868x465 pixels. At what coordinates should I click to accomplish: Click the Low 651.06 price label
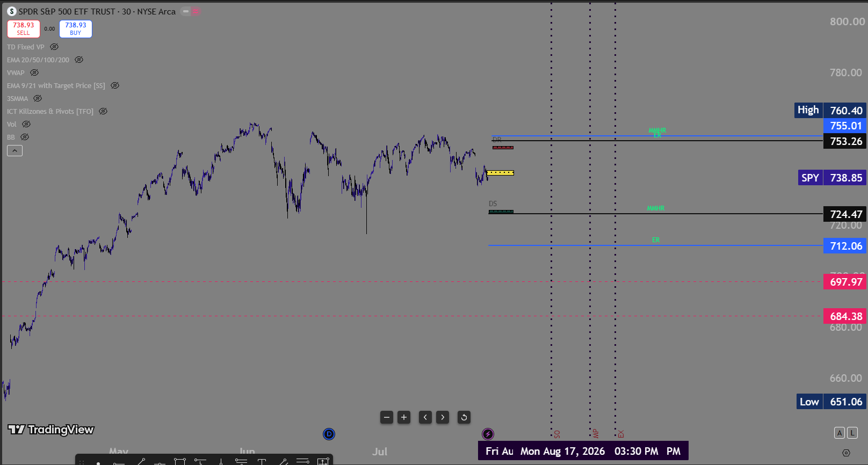click(x=831, y=402)
